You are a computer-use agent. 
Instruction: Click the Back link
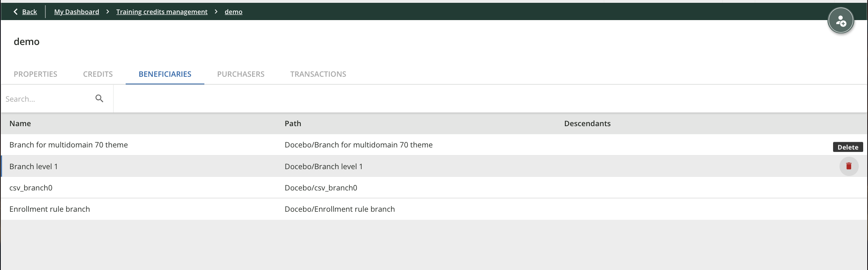(x=29, y=12)
